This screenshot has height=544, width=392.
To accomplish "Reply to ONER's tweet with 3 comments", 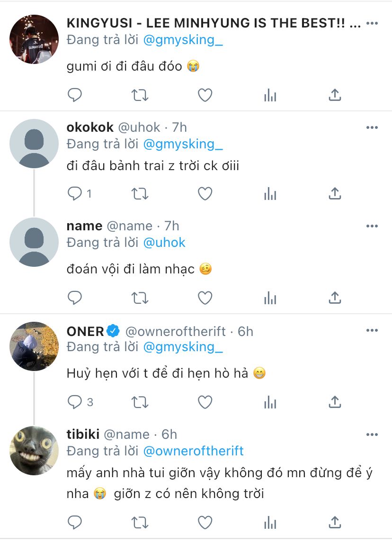I will point(75,402).
